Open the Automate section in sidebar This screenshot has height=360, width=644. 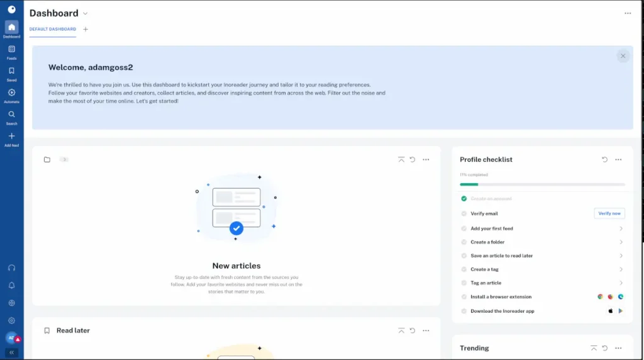coord(11,96)
